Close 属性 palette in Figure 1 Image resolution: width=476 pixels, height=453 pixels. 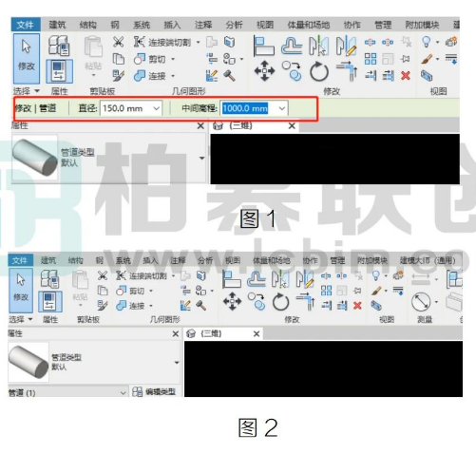[x=200, y=126]
